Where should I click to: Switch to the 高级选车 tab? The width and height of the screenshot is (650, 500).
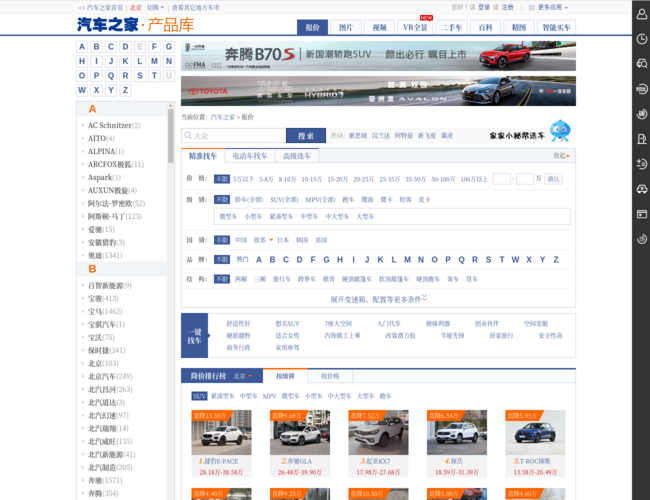point(297,156)
